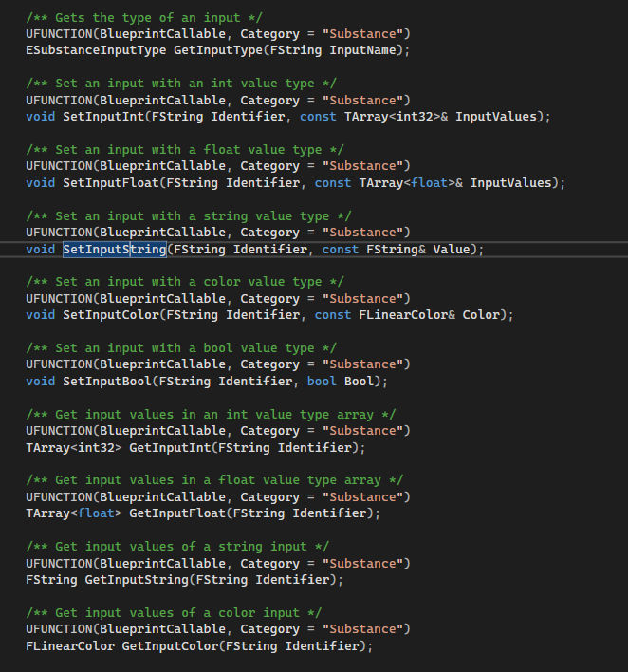The width and height of the screenshot is (628, 672).
Task: Click the SetInputFloat function name
Action: click(111, 182)
